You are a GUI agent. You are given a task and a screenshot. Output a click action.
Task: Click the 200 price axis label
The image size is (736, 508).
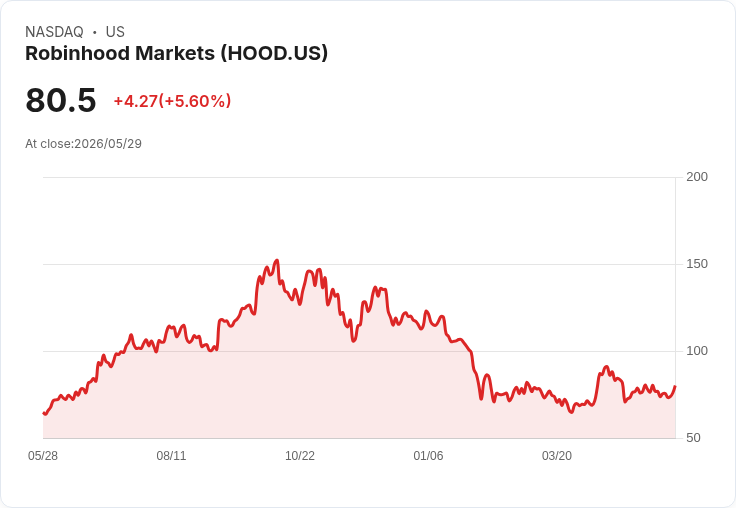697,177
